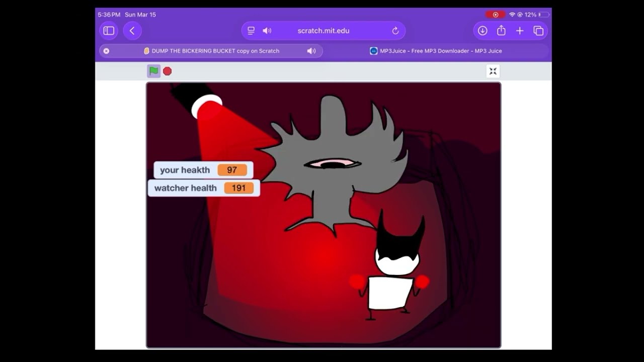Open the Share sheet
644x362 pixels.
coord(501,31)
